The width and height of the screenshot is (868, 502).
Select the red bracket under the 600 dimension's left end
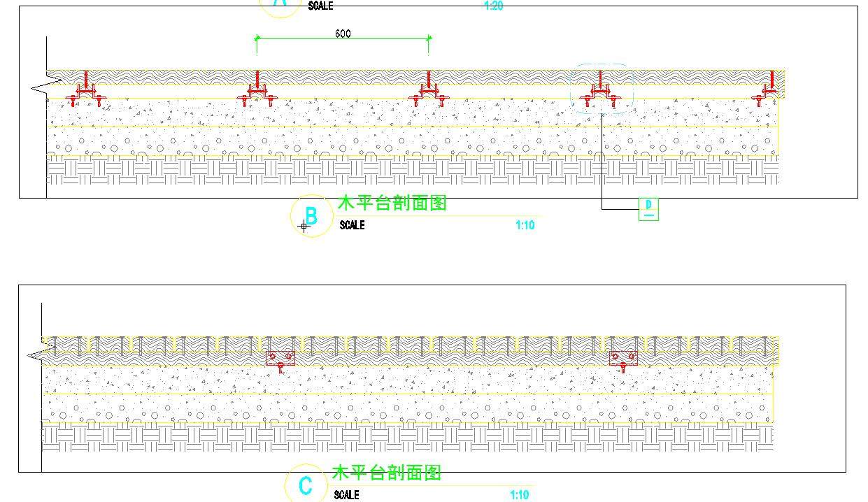pos(257,92)
